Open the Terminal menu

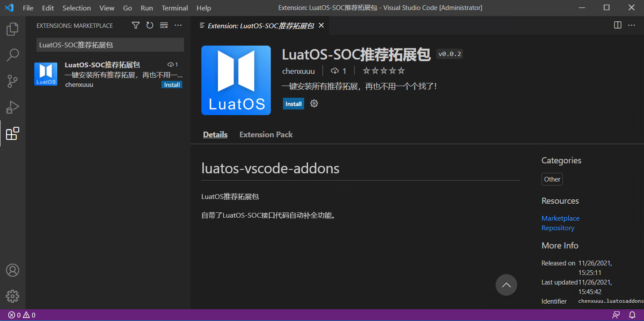174,8
